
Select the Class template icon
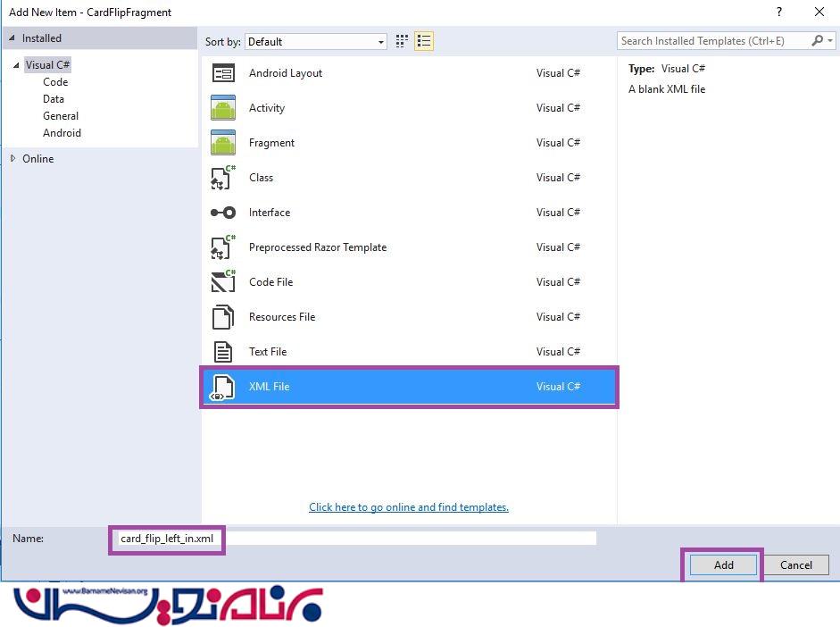click(x=223, y=178)
